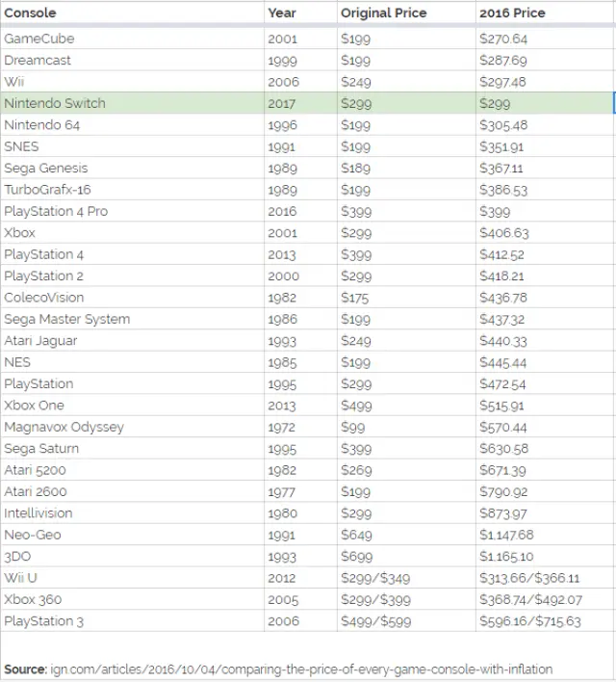The height and width of the screenshot is (682, 616).
Task: Click the $1,165.10 3DO 2016 price
Action: 506,557
